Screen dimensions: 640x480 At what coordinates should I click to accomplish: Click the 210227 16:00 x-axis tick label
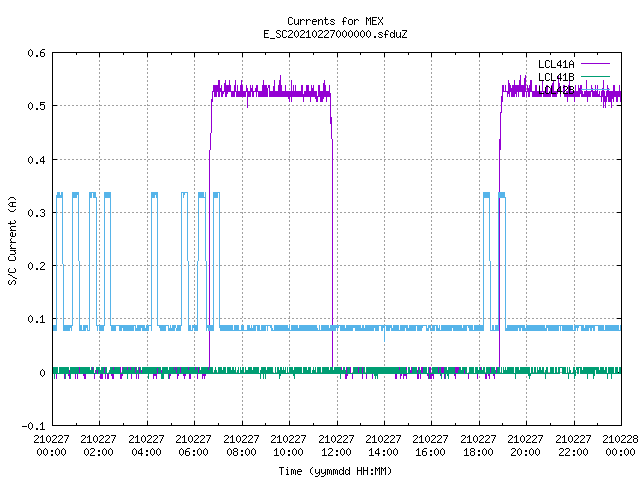click(x=431, y=446)
